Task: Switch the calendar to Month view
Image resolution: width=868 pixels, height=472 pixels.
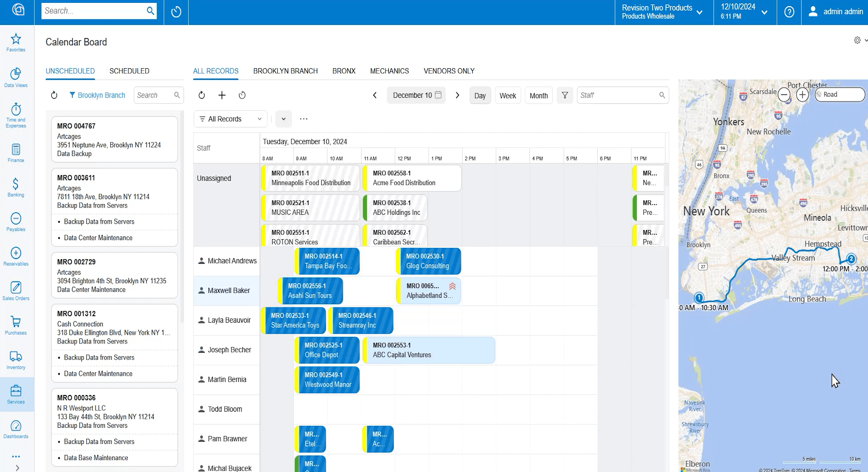Action: coord(538,95)
